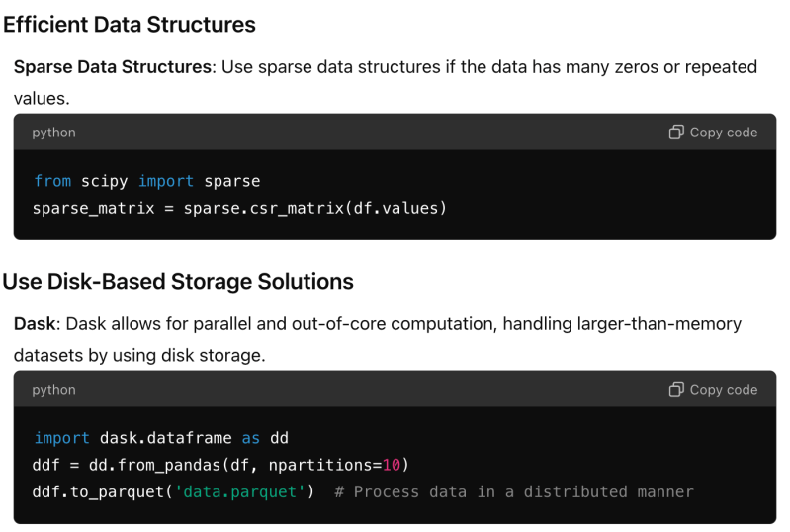Click the dd.from_pandas function call
This screenshot has height=532, width=790.
point(154,465)
